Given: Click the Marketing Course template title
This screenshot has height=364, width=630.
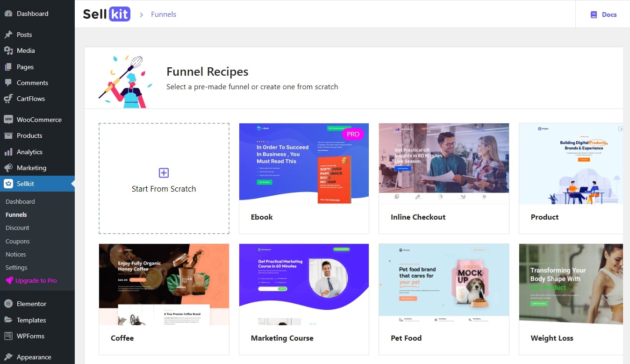Looking at the screenshot, I should tap(282, 338).
